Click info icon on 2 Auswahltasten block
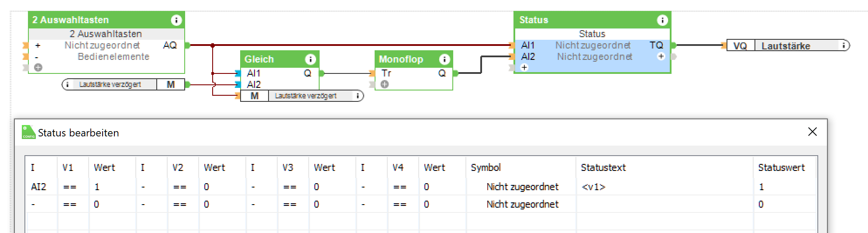The image size is (868, 233). click(x=176, y=20)
